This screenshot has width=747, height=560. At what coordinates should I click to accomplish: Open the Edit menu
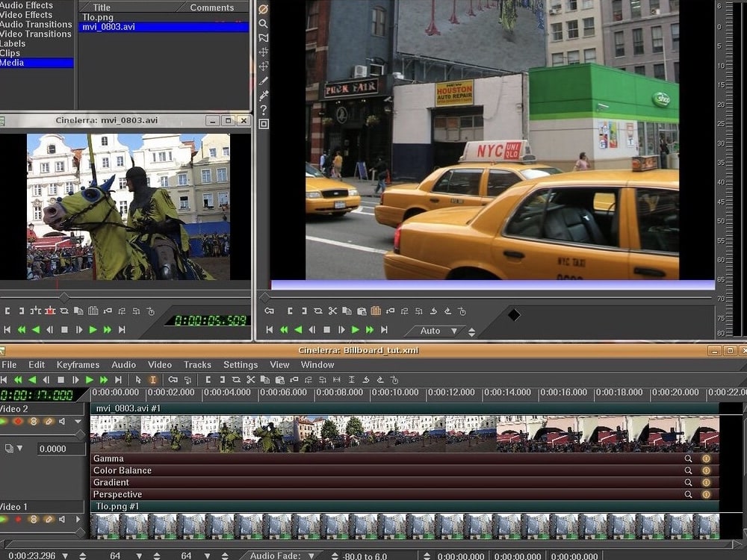pos(37,365)
